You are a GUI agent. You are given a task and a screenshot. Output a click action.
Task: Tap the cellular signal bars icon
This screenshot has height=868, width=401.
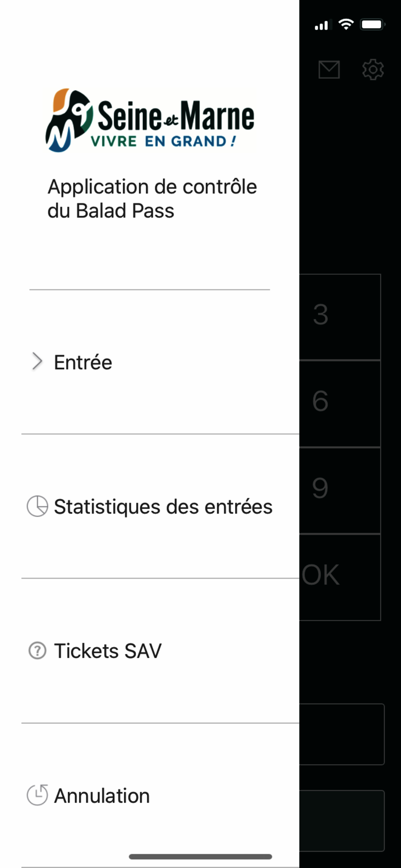pyautogui.click(x=322, y=25)
